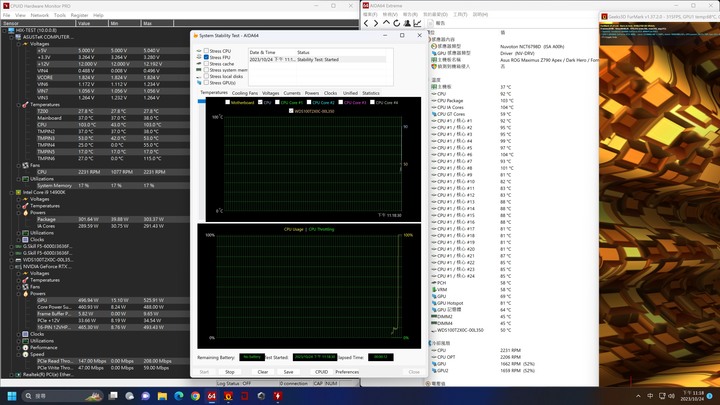
Task: Switch to FurMark via its taskbar icon
Action: coord(228,396)
